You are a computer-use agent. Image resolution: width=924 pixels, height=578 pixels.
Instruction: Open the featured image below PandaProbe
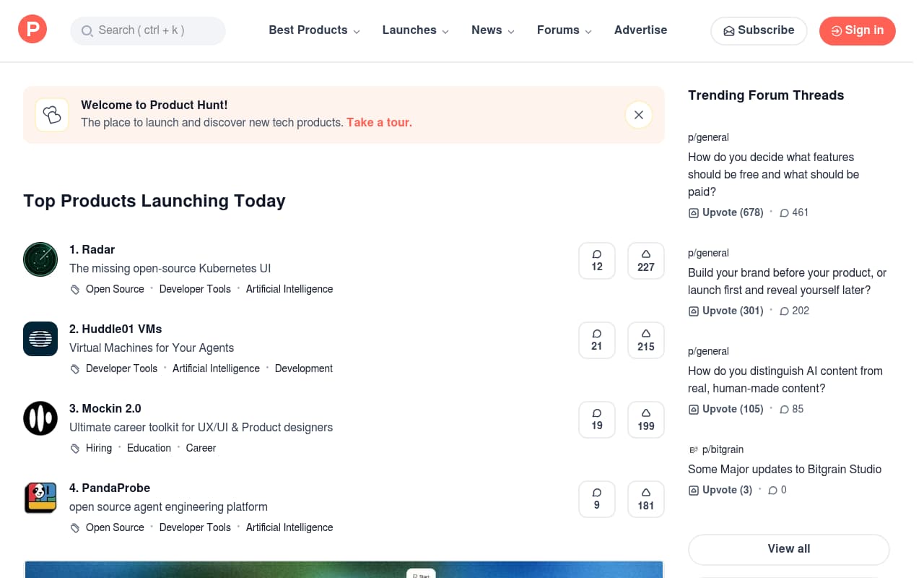(344, 569)
